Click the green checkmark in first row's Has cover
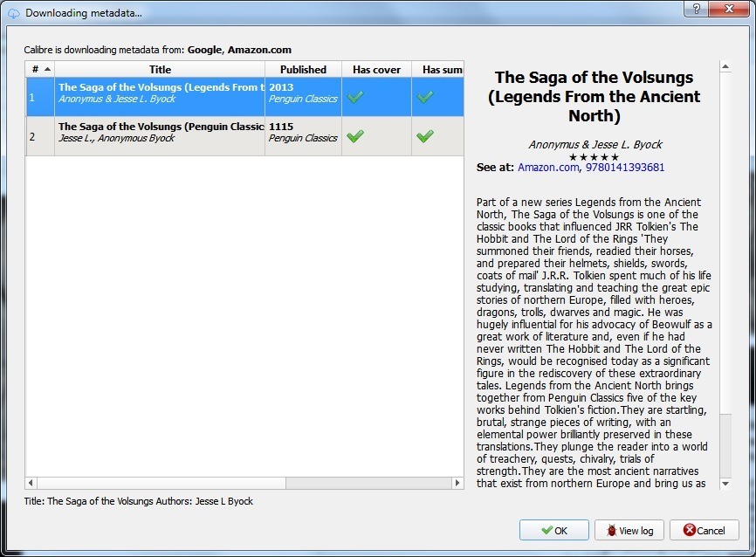The height and width of the screenshot is (557, 756). pyautogui.click(x=354, y=97)
